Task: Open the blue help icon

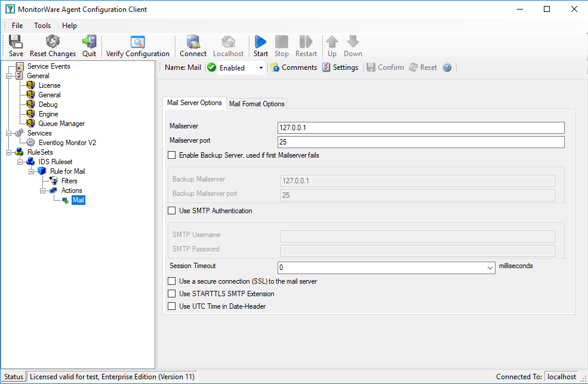Action: coord(447,67)
